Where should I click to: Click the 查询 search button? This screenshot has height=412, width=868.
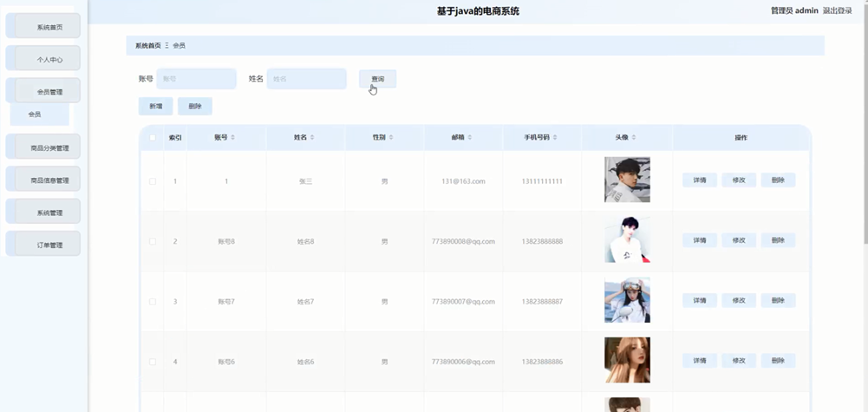(377, 79)
